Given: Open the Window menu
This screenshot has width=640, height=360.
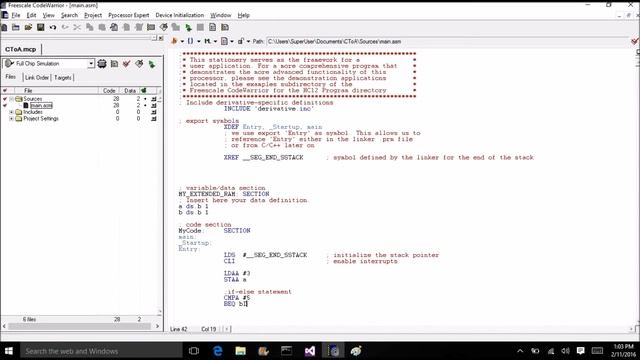Looking at the screenshot, I should (x=221, y=15).
